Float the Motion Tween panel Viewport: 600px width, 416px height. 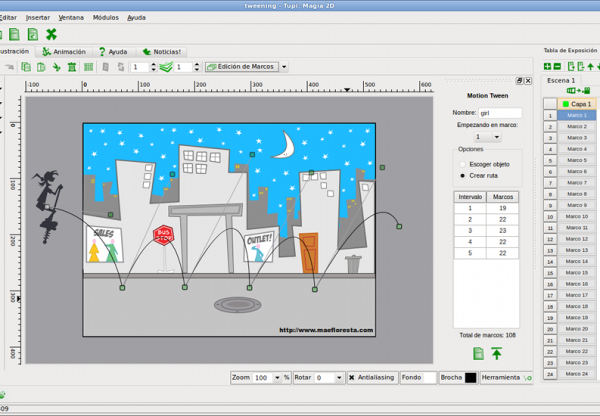click(519, 81)
